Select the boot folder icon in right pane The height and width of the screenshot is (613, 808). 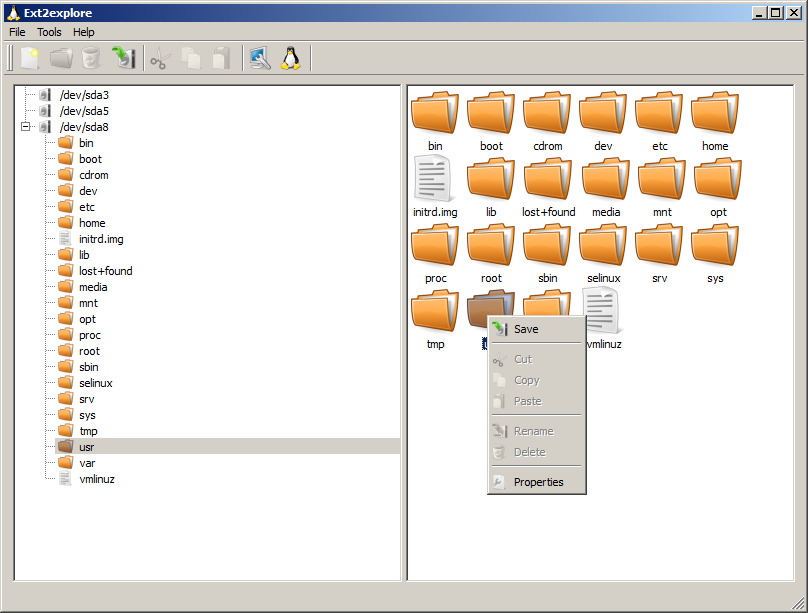[491, 112]
